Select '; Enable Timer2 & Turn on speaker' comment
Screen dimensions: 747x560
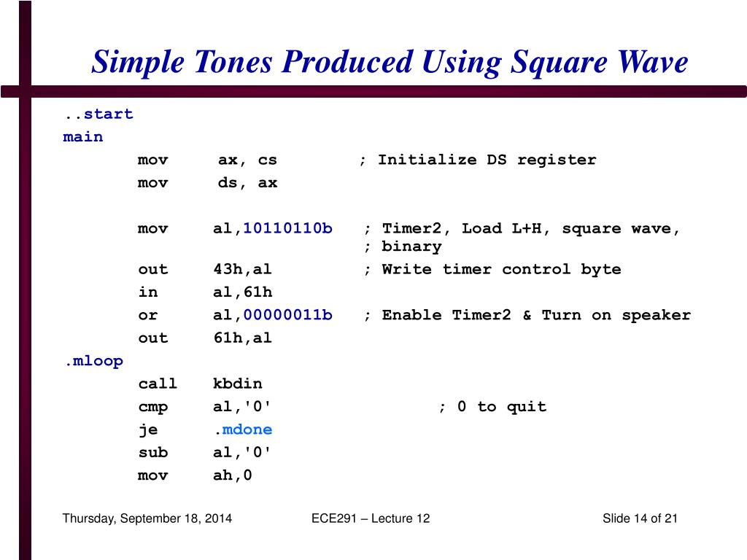point(527,315)
